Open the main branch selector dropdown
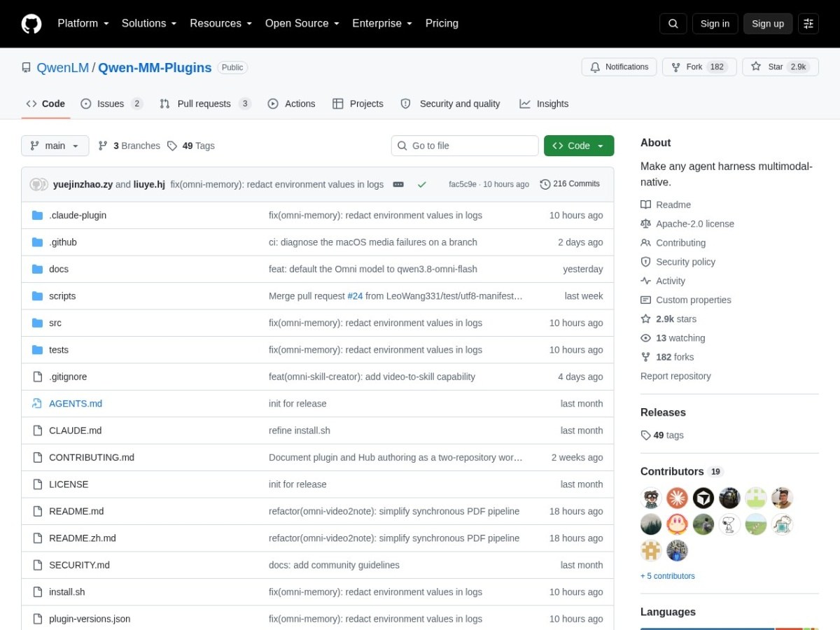This screenshot has width=840, height=630. pos(55,146)
